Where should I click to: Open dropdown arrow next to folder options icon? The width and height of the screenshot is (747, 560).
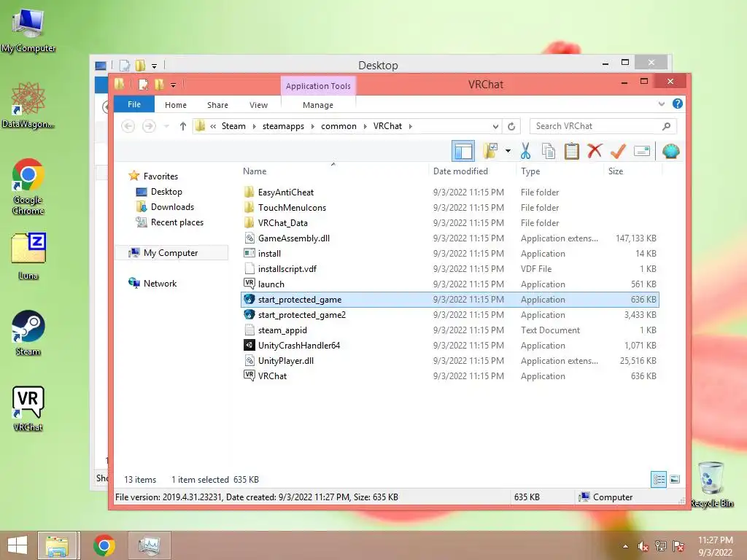(508, 152)
